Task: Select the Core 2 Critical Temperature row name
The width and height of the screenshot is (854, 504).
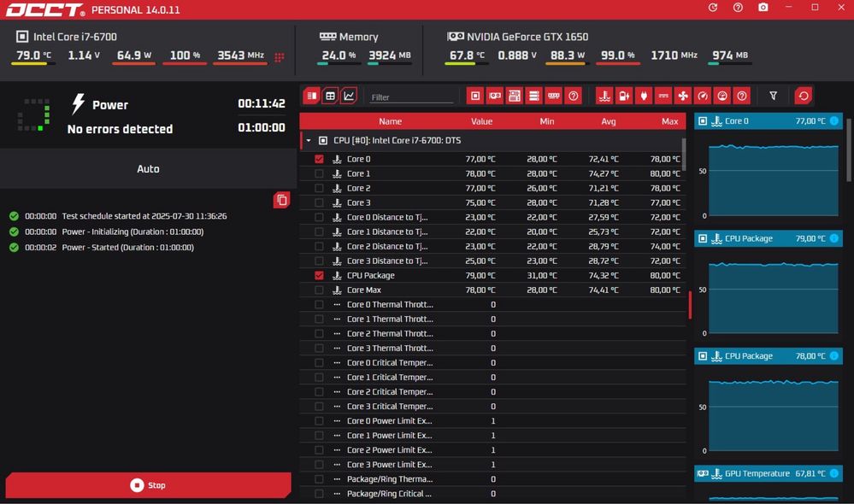Action: (x=390, y=392)
